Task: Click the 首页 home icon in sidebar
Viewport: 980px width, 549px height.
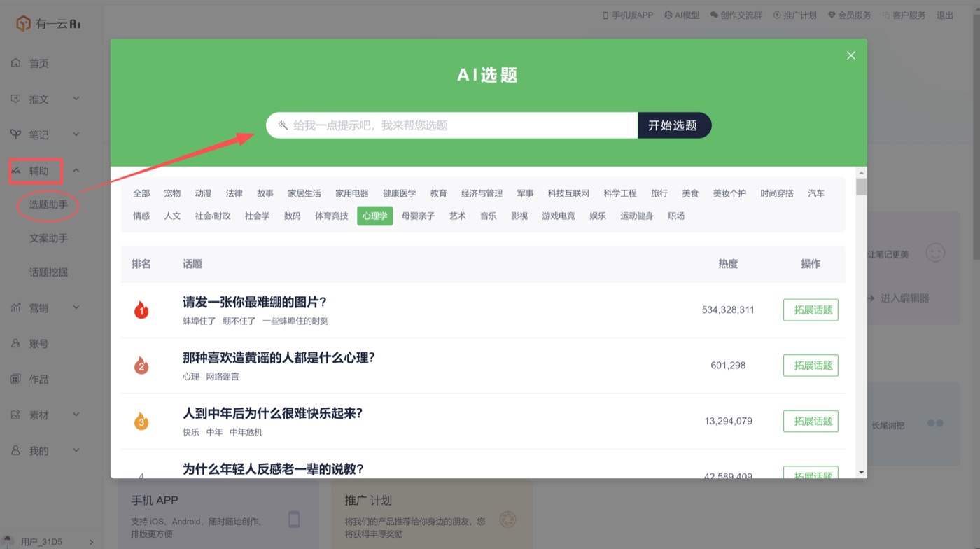Action: coord(16,63)
